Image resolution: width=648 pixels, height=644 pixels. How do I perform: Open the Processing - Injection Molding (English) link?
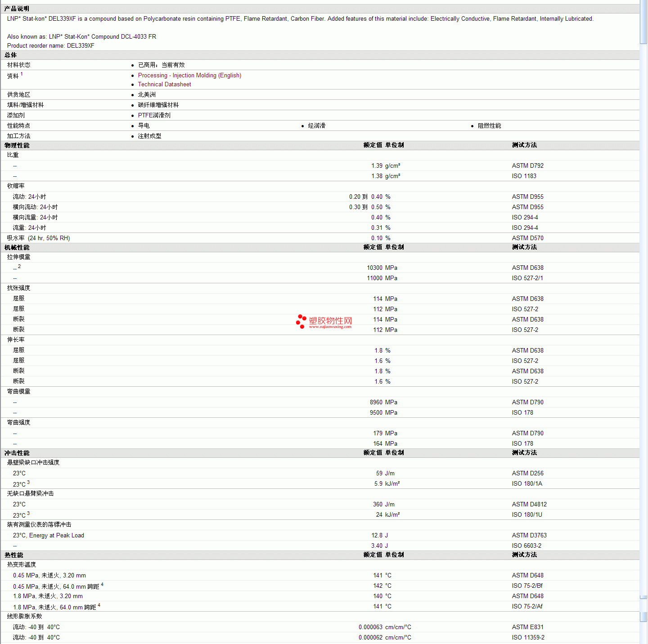[189, 76]
